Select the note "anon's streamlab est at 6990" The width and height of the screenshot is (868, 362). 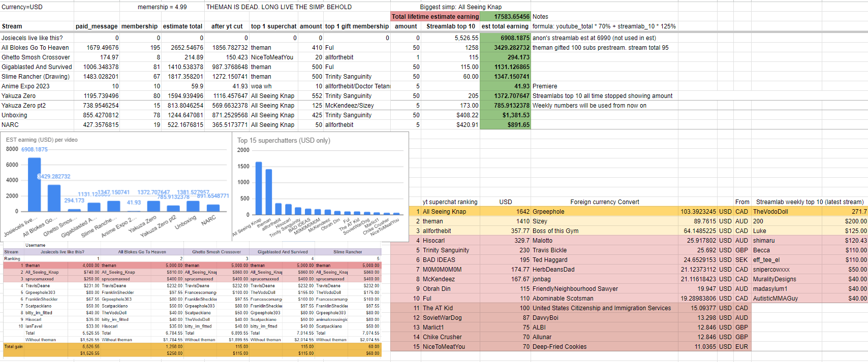pos(594,38)
